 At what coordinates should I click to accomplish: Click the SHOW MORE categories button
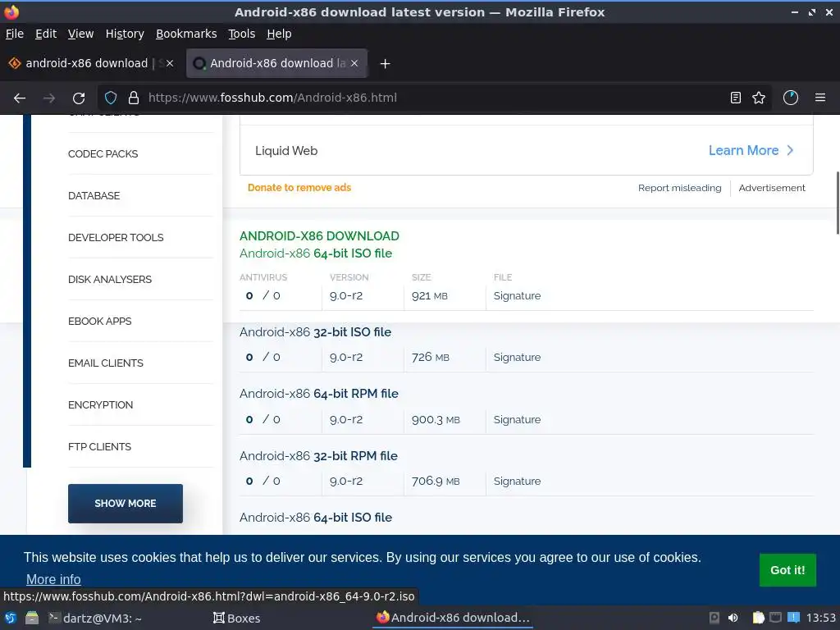pos(126,504)
